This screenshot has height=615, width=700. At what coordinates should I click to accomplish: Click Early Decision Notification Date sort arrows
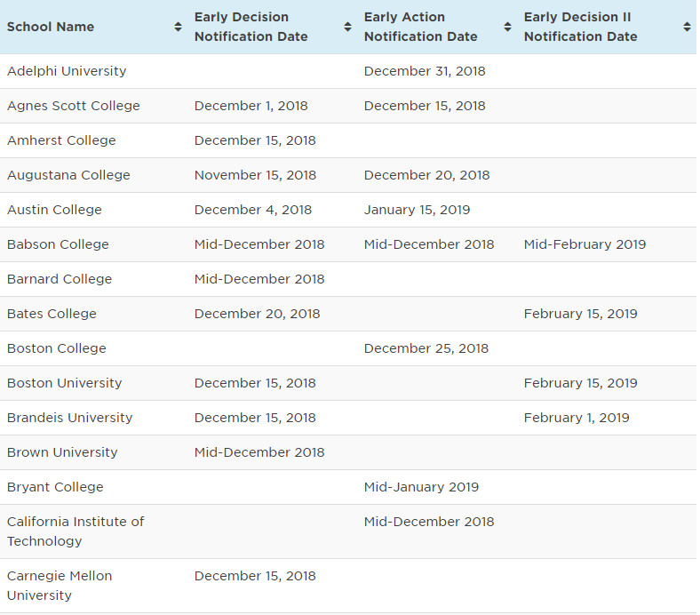tap(347, 28)
